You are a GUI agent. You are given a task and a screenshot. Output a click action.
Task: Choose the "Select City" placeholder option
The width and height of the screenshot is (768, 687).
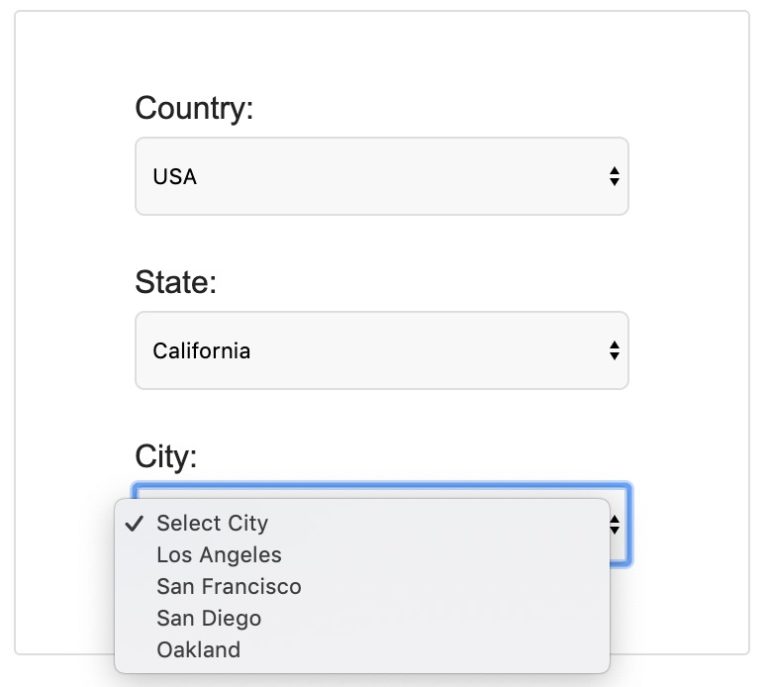212,523
